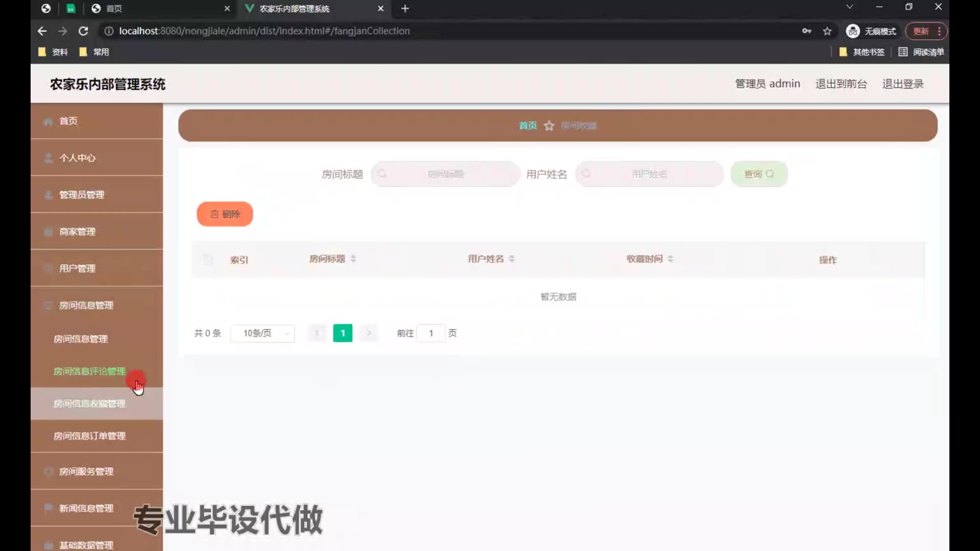Open the incognito 无痕模式 profile icon
Viewport: 980px width, 551px height.
(852, 31)
